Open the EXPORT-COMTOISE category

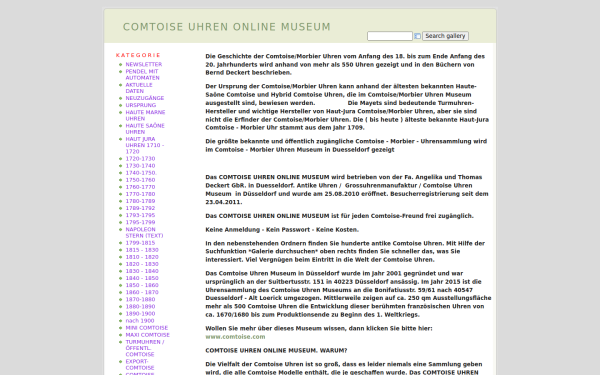pos(140,365)
